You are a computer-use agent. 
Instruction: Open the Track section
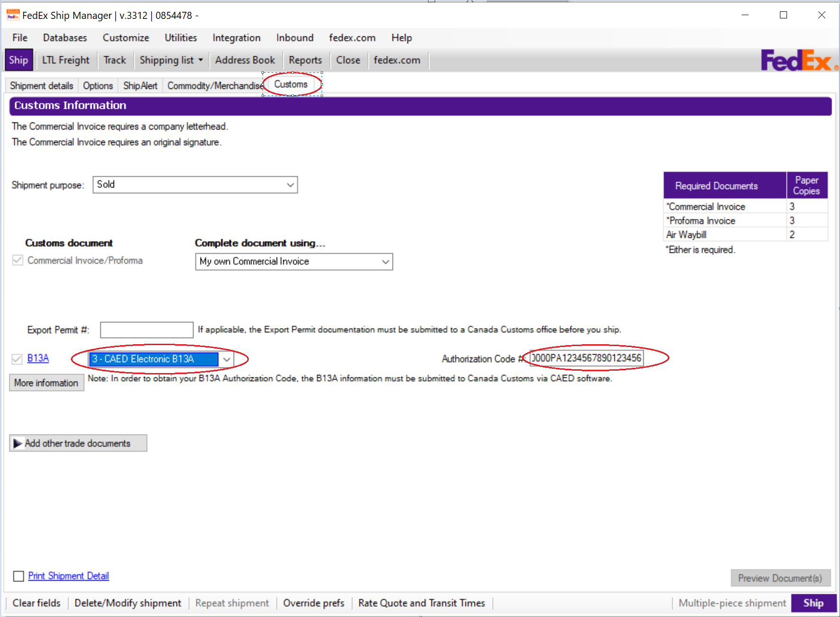pos(115,60)
